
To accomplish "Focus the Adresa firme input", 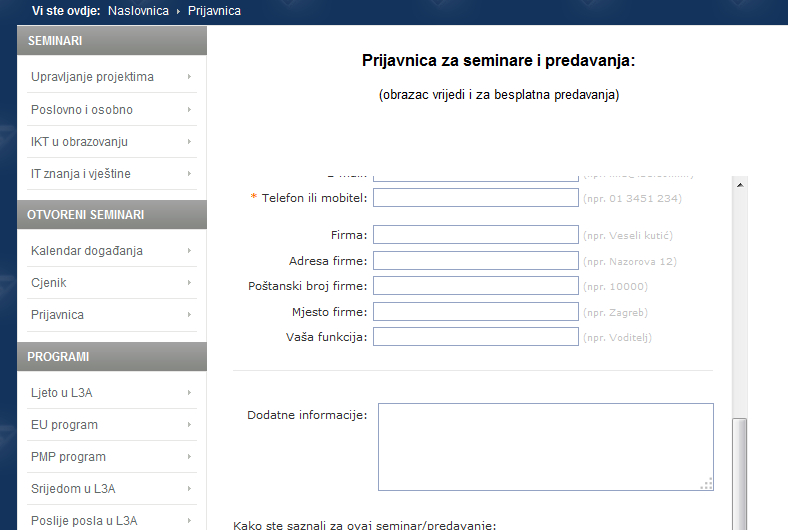I will [475, 261].
